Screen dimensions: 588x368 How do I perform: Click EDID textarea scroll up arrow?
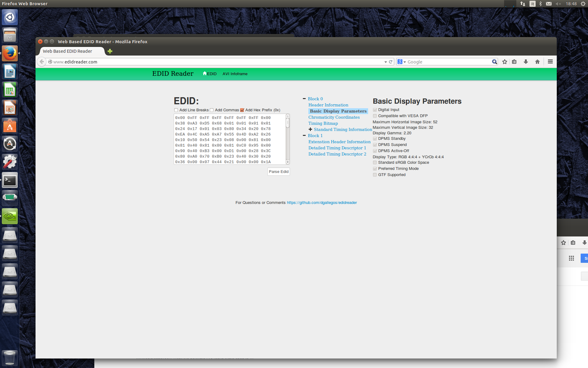point(288,116)
